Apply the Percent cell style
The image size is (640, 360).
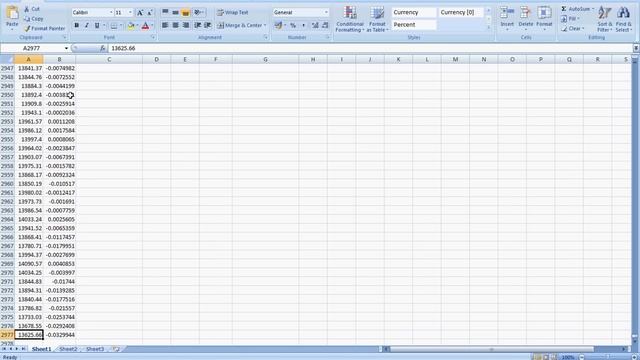[x=414, y=25]
